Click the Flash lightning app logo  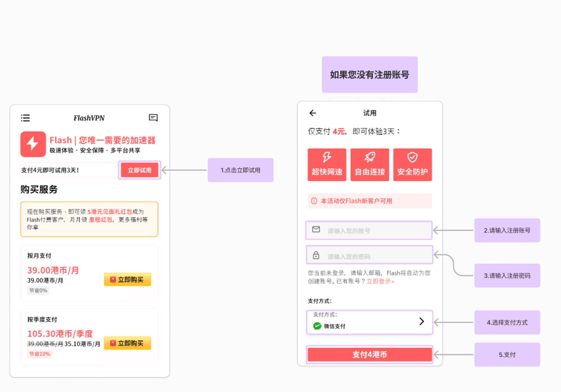coord(33,144)
